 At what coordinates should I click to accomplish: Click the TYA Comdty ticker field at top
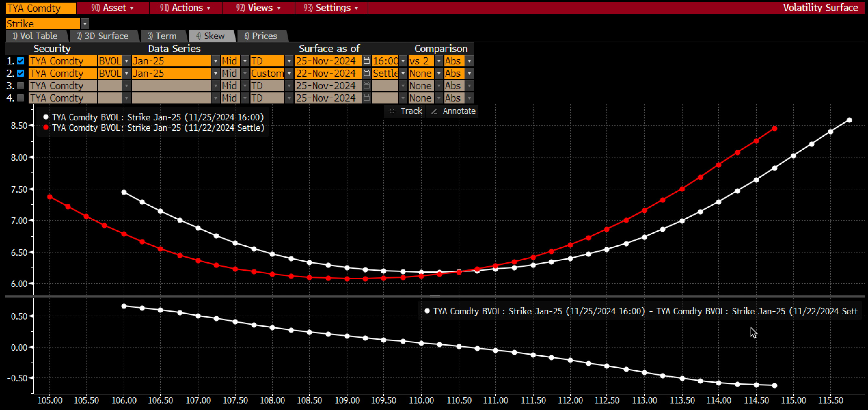[x=41, y=8]
